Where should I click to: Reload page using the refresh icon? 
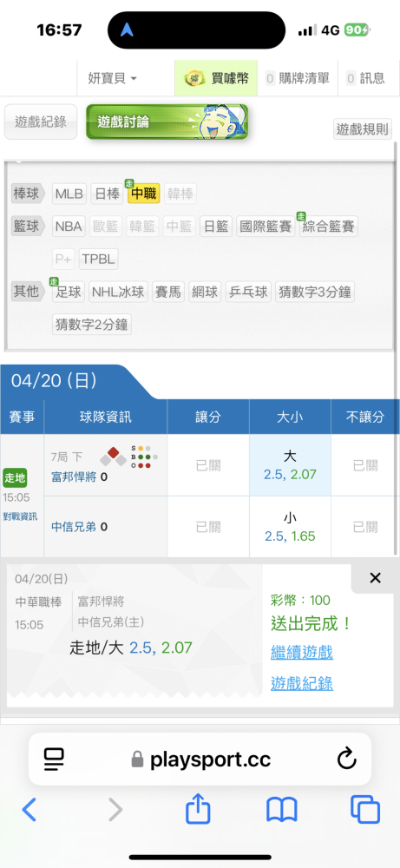coord(347,759)
